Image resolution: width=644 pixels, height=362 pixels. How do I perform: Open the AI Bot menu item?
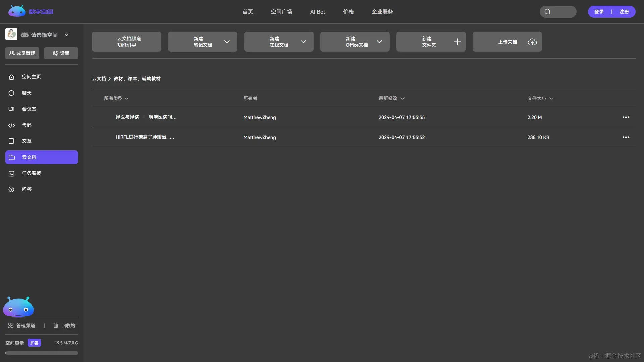(x=317, y=12)
